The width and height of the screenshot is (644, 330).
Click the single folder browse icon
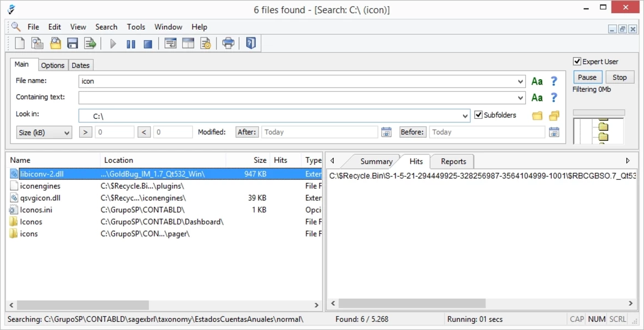pyautogui.click(x=537, y=116)
